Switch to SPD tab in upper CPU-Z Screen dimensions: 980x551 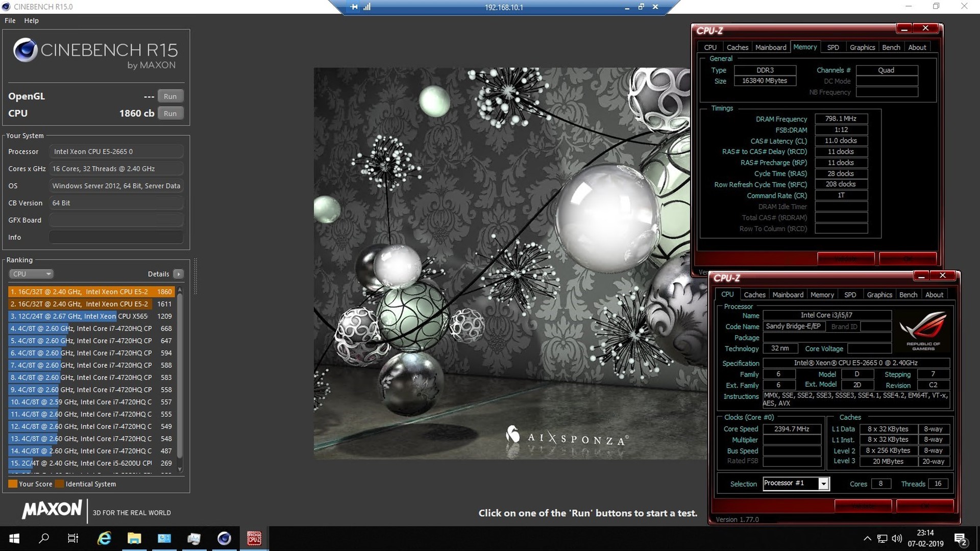pos(832,47)
